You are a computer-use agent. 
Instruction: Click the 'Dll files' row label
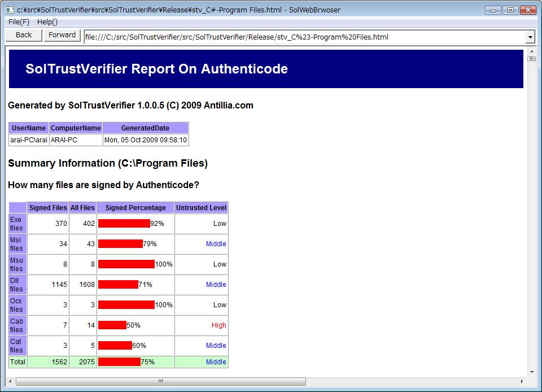coord(18,285)
